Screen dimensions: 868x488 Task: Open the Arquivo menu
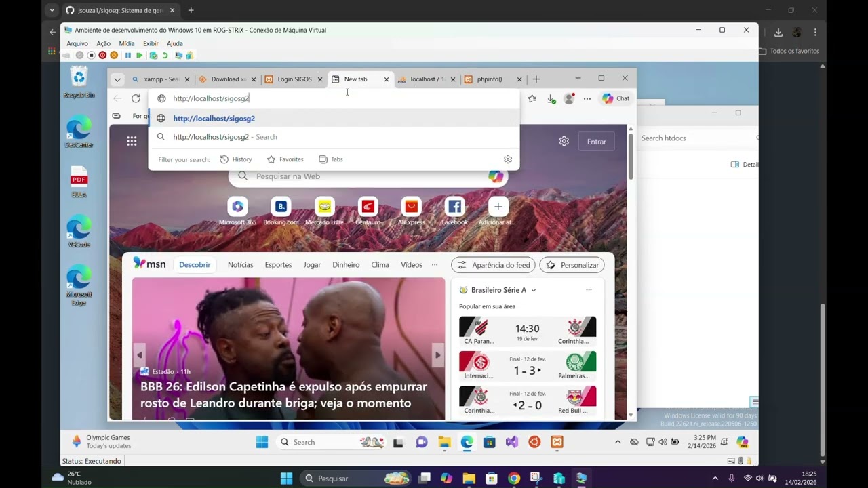pyautogui.click(x=77, y=43)
